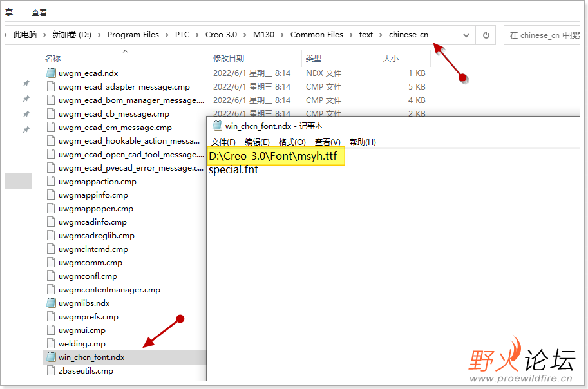588x389 pixels.
Task: Expand the chevron after PTC breadcrumb
Action: tap(197, 35)
